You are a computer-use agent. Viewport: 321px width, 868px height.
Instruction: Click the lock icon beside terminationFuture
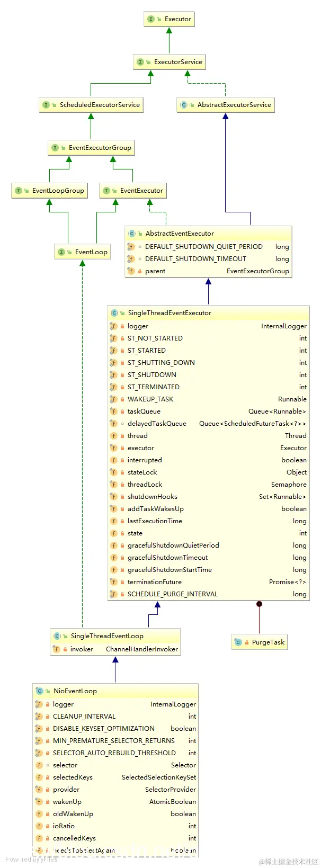[x=122, y=582]
